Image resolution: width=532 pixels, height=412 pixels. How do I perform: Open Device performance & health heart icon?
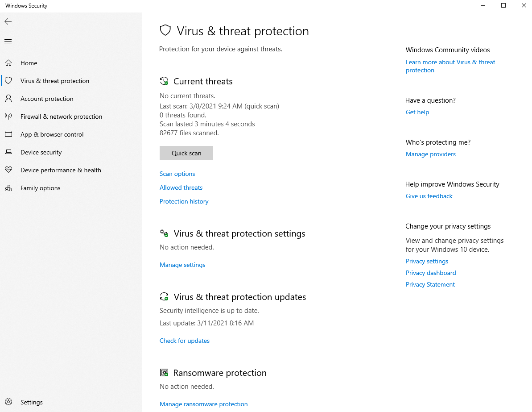click(x=8, y=170)
